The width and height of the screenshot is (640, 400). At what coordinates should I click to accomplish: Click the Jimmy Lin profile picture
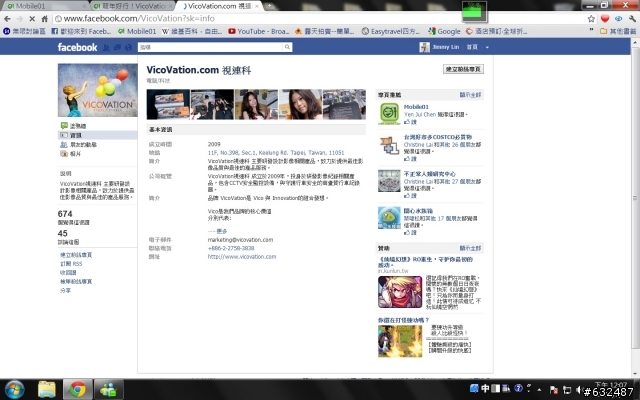point(424,47)
